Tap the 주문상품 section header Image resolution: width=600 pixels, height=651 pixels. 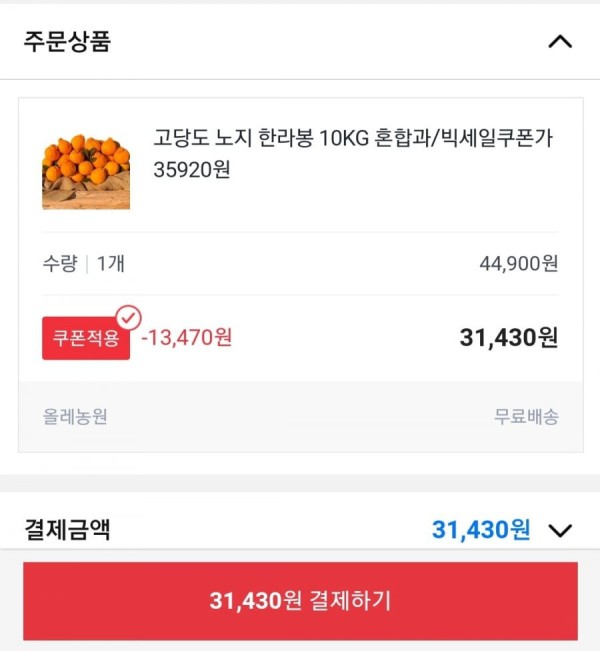pyautogui.click(x=67, y=42)
